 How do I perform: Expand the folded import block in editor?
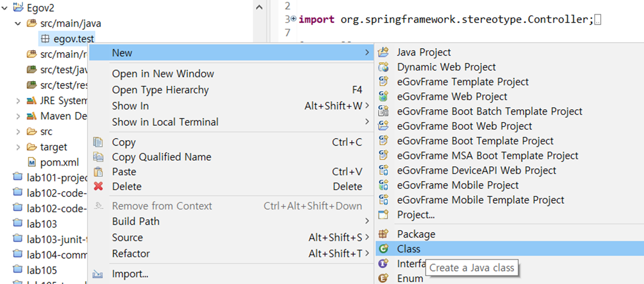point(294,18)
